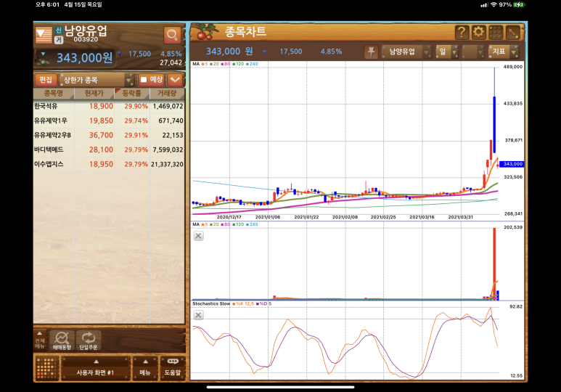Viewport: 561px width, 392px height.
Task: Tap 한국석유 price 18,900
Action: click(x=102, y=106)
